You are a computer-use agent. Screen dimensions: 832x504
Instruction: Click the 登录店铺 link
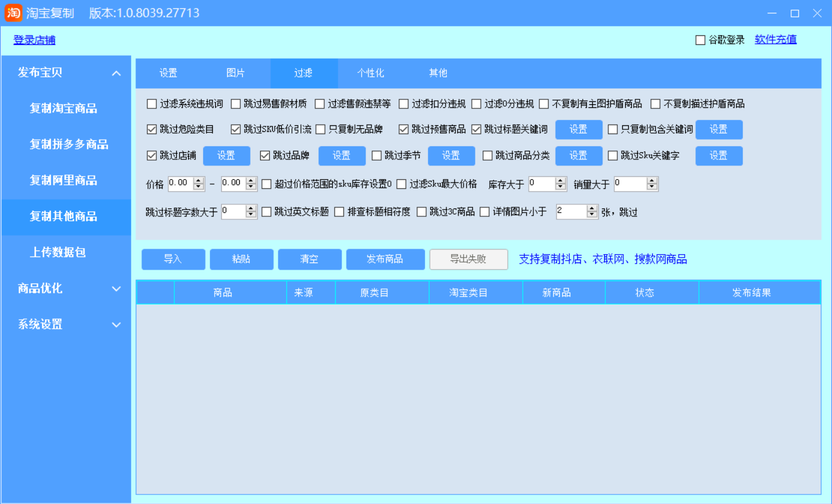pos(34,40)
